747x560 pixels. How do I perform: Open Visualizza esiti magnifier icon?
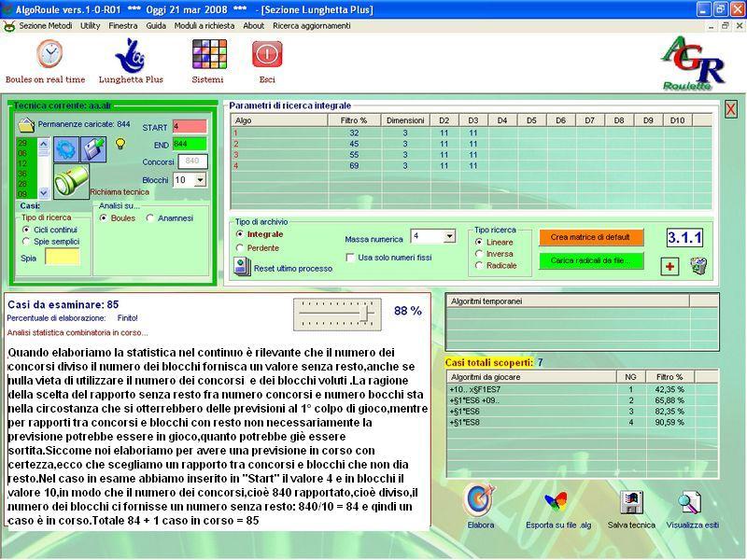coord(690,502)
